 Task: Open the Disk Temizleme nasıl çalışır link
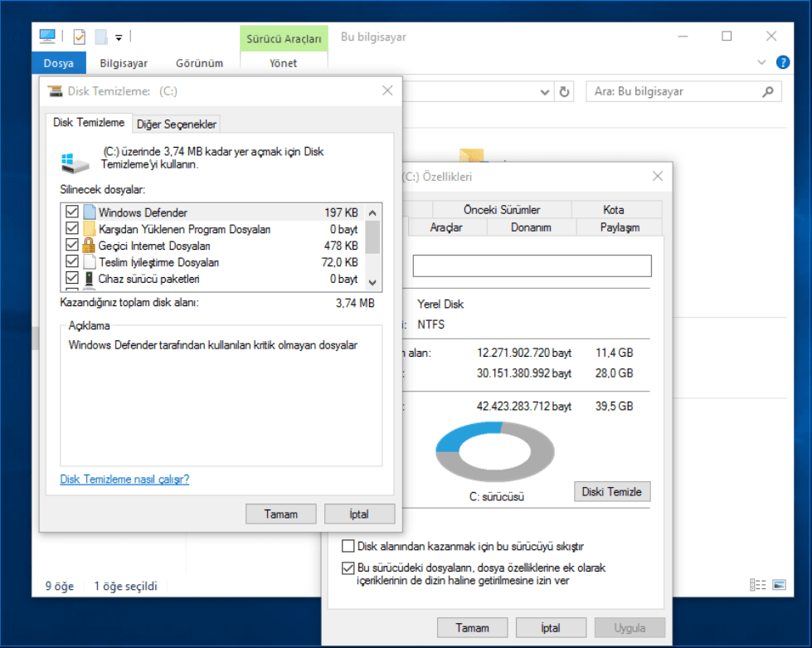click(124, 479)
